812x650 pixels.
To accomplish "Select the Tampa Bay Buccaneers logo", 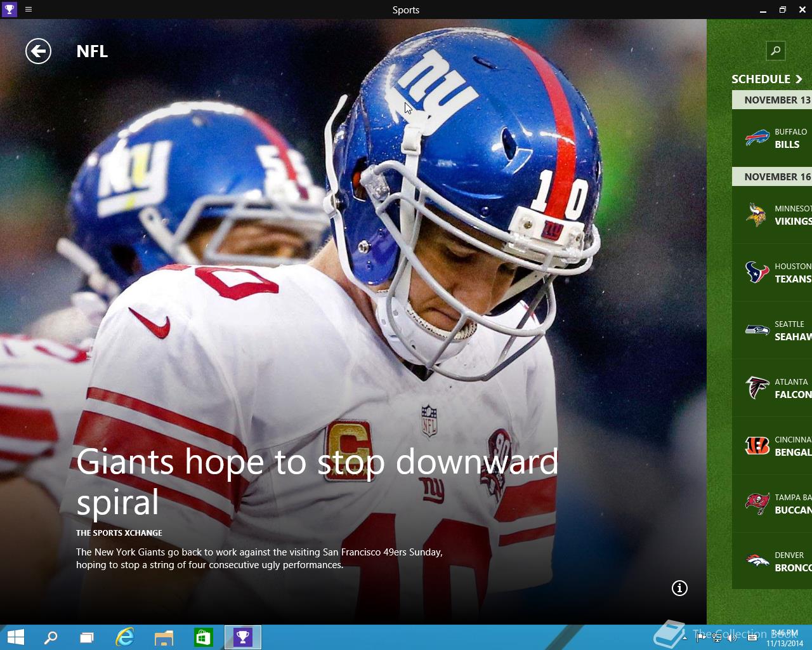I will click(757, 503).
